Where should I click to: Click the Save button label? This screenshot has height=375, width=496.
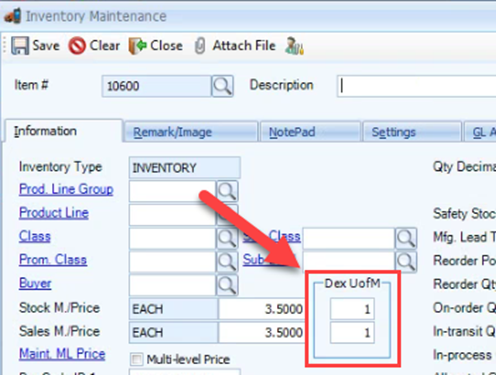pyautogui.click(x=46, y=46)
